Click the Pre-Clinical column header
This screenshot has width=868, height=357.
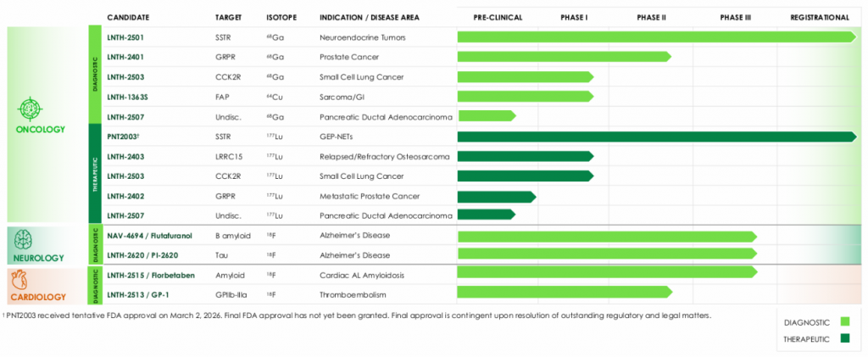coord(498,18)
